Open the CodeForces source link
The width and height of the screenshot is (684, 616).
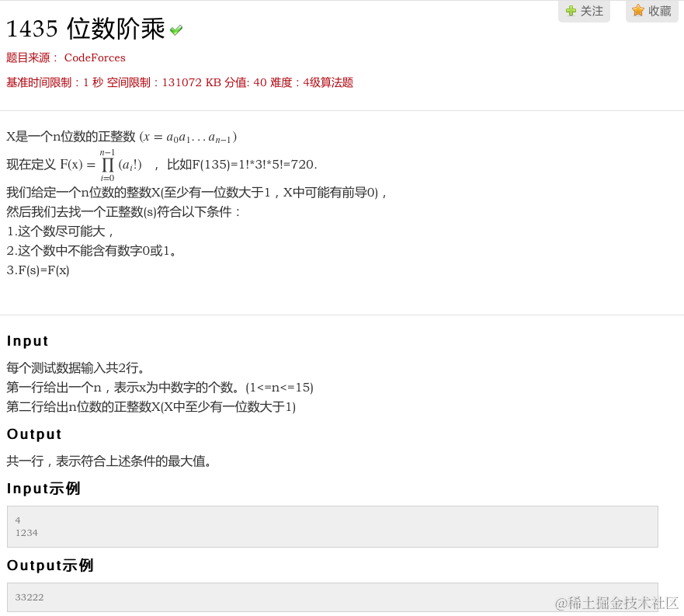[x=95, y=57]
